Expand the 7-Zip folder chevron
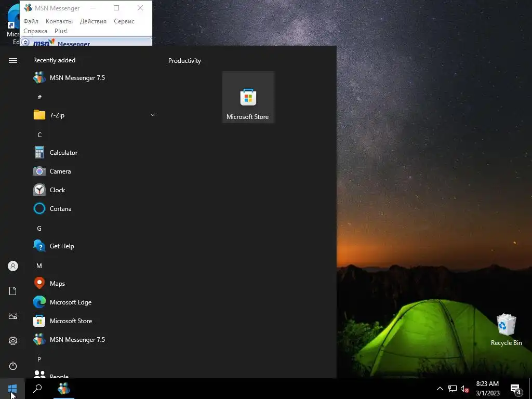 click(153, 115)
